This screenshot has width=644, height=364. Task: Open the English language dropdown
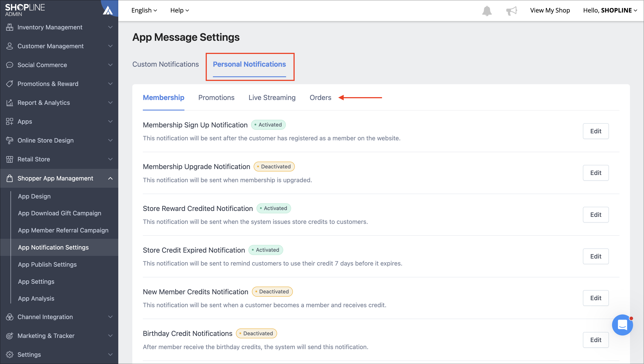pyautogui.click(x=144, y=10)
